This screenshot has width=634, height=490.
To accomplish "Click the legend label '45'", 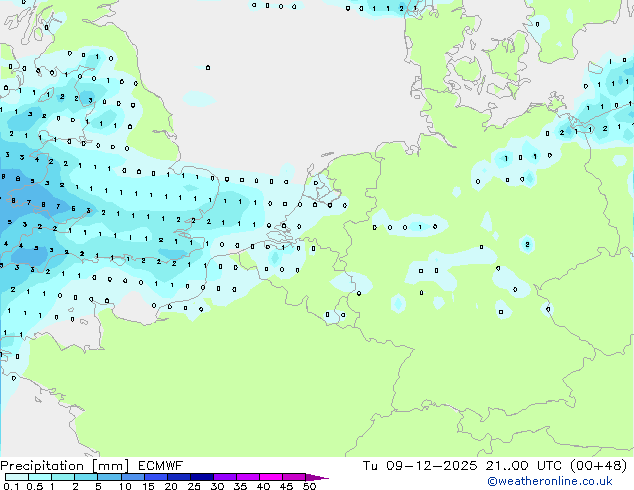I will coord(286,486).
